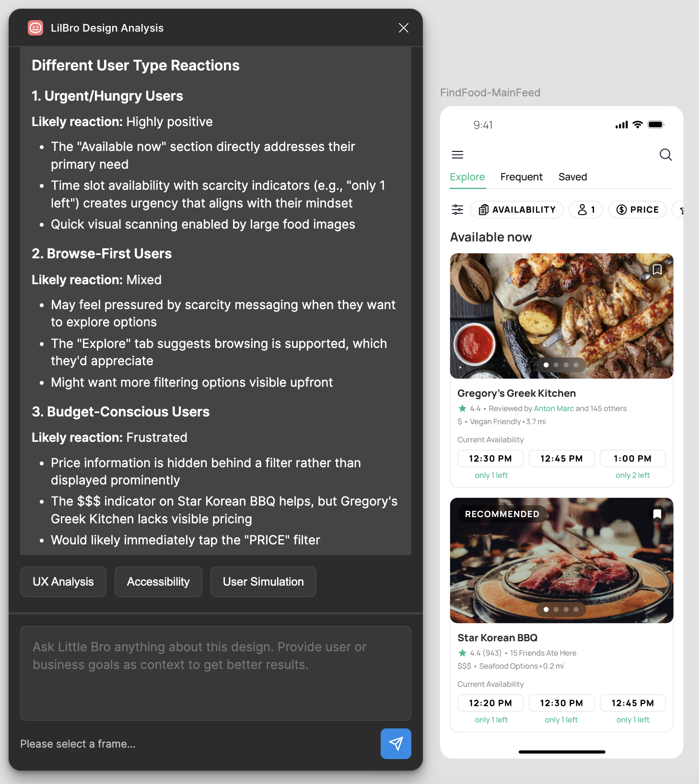Click the Accessibility button
The height and width of the screenshot is (784, 699).
pyautogui.click(x=158, y=582)
